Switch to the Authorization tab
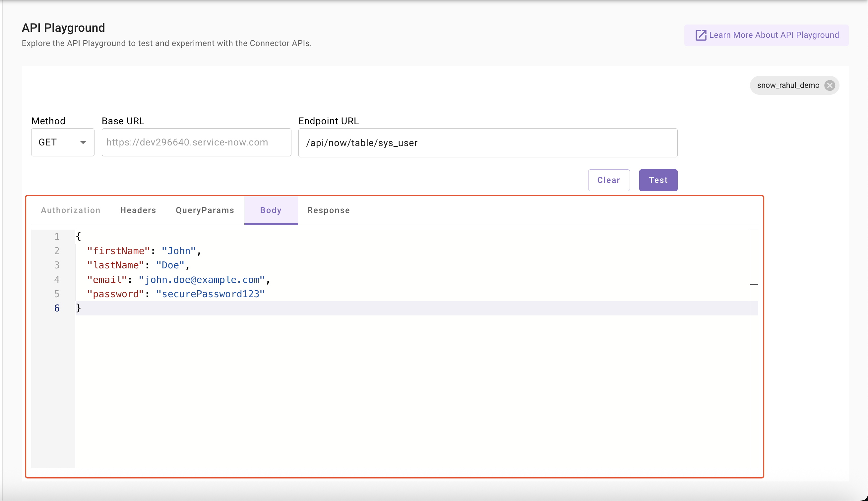This screenshot has width=868, height=501. click(71, 210)
